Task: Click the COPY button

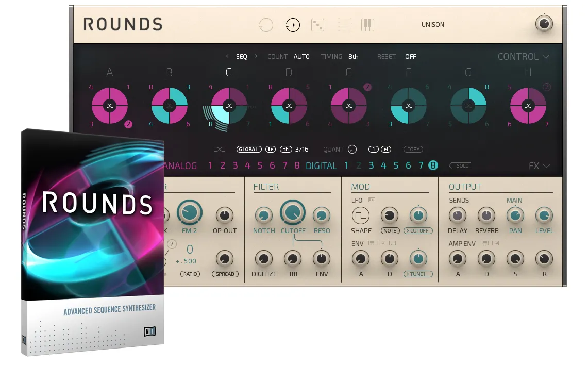Action: [x=413, y=150]
